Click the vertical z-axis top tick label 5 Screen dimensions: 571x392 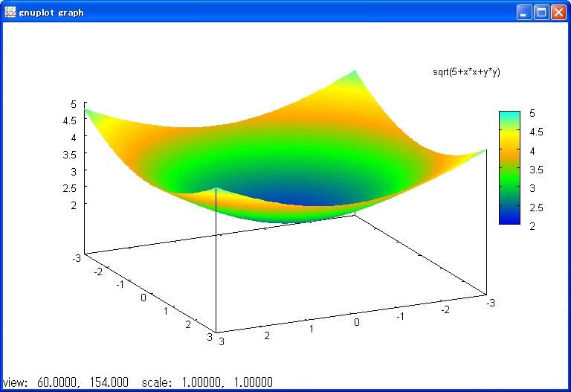(x=74, y=105)
